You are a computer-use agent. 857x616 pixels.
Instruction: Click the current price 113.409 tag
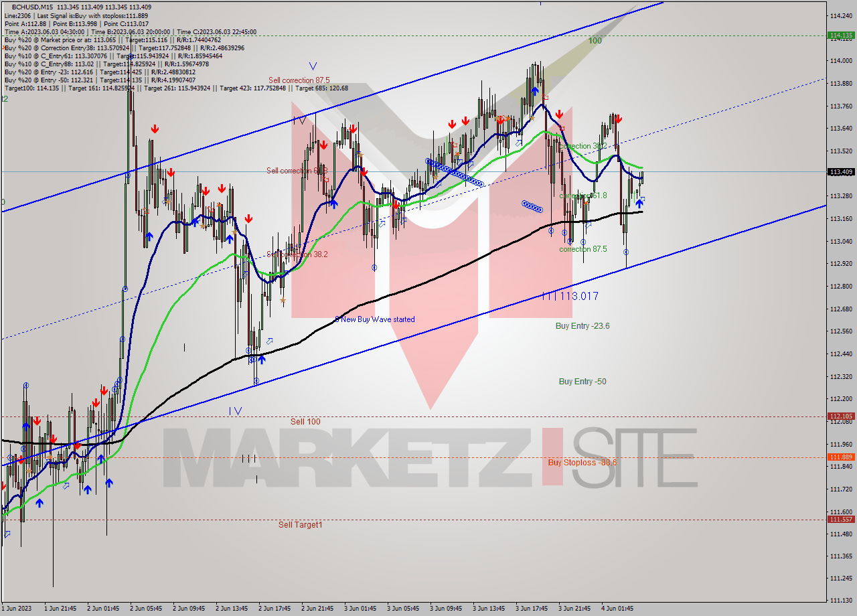[x=840, y=172]
